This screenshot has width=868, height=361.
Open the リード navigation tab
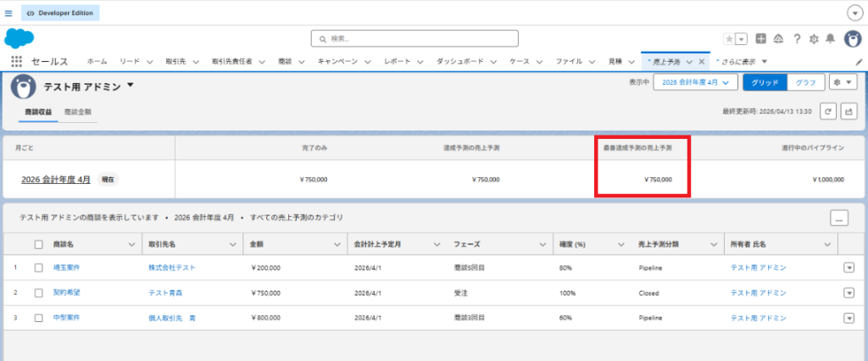[x=129, y=62]
